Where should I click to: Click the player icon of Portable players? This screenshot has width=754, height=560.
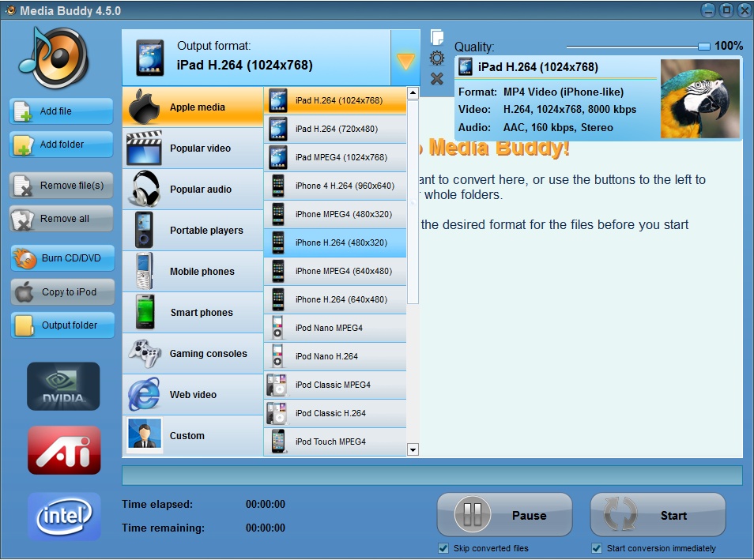click(x=144, y=230)
